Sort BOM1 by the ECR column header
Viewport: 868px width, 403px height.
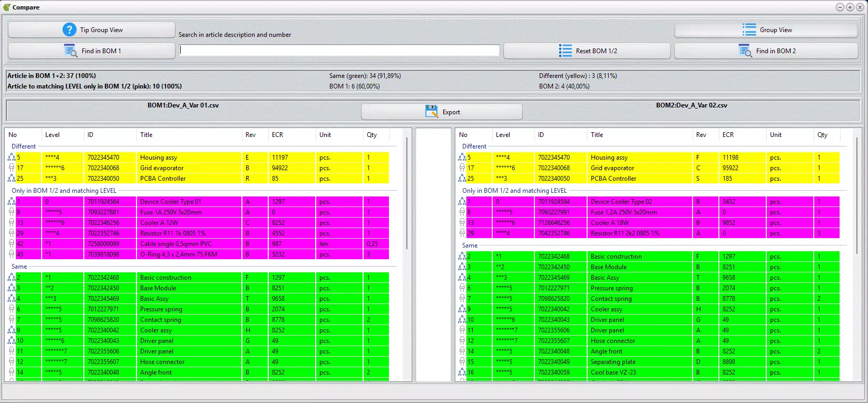point(292,135)
